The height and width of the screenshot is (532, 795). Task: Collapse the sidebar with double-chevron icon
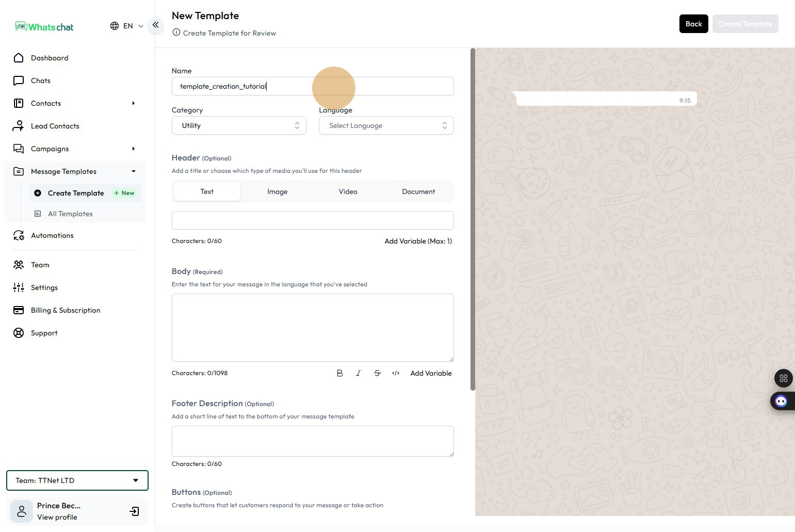pos(155,25)
